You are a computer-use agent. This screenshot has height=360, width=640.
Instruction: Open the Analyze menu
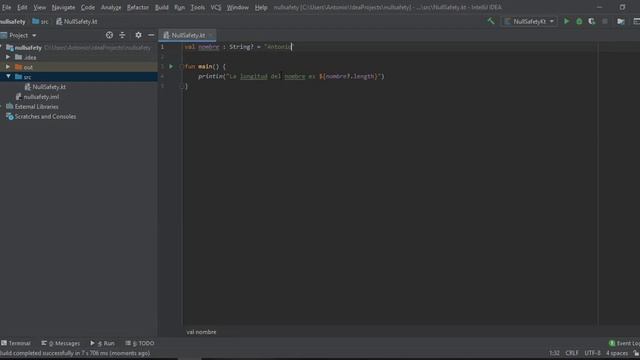tap(111, 7)
